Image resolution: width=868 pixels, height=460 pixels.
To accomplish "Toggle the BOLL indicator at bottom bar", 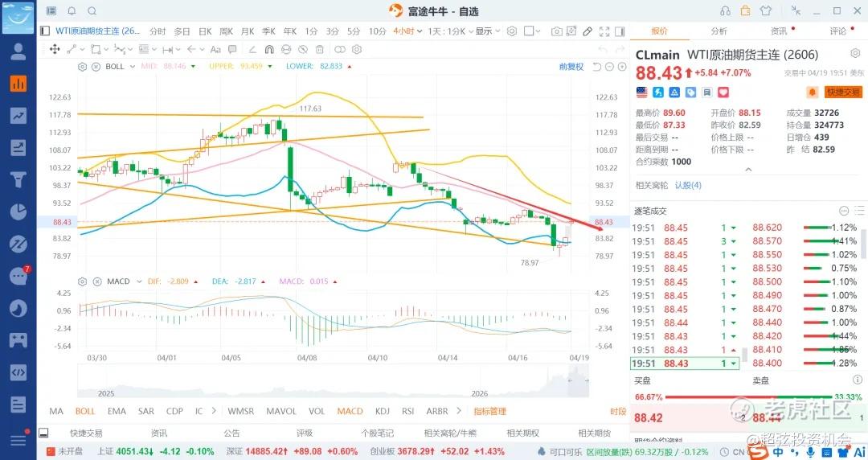I will tap(85, 411).
